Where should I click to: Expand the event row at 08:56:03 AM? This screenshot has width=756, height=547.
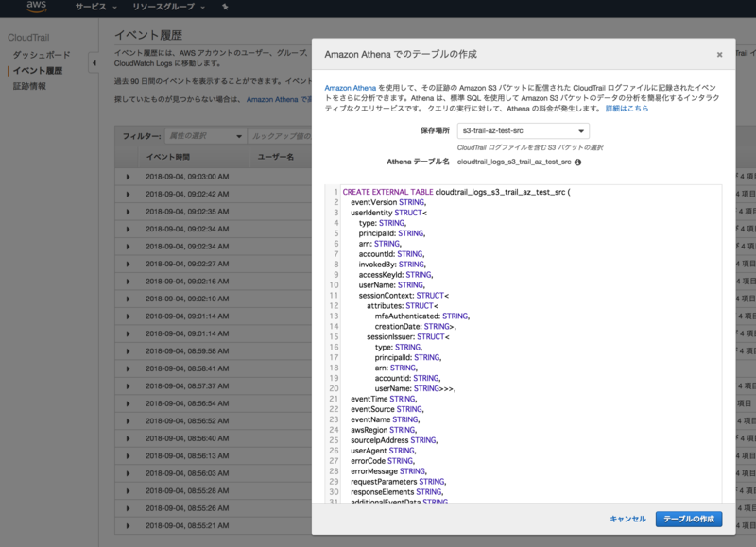point(128,473)
